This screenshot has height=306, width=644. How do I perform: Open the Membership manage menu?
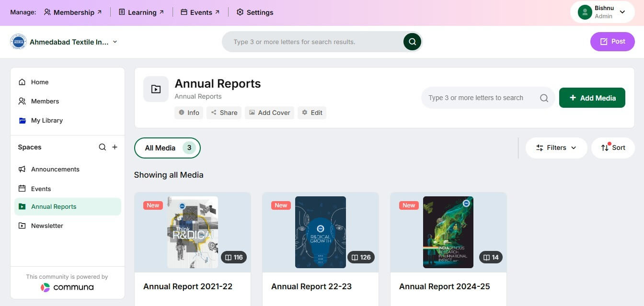pyautogui.click(x=73, y=12)
